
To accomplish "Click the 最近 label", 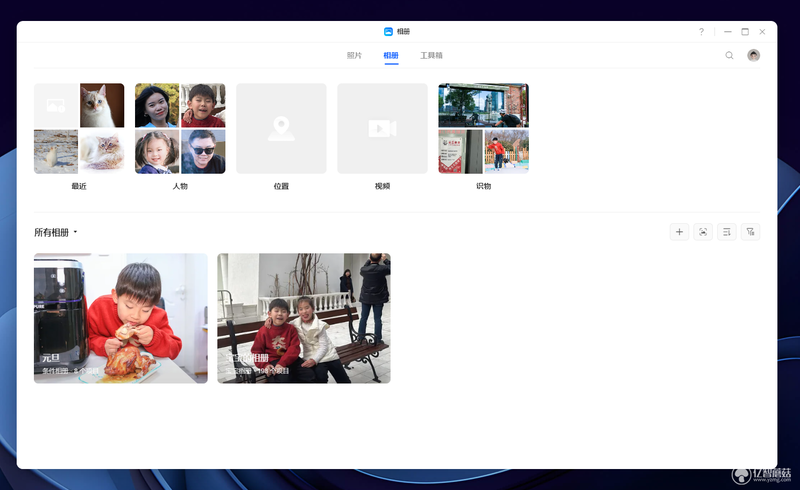I will coord(79,186).
